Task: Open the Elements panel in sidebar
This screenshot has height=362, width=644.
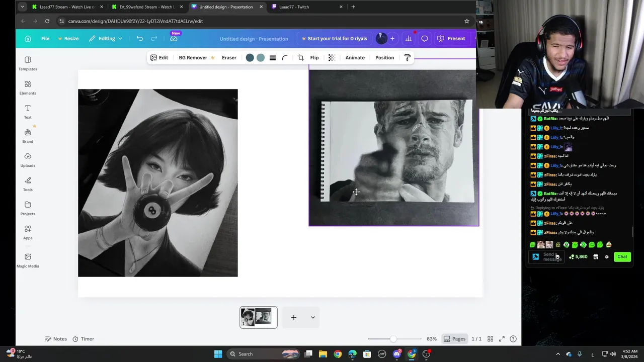Action: tap(28, 87)
